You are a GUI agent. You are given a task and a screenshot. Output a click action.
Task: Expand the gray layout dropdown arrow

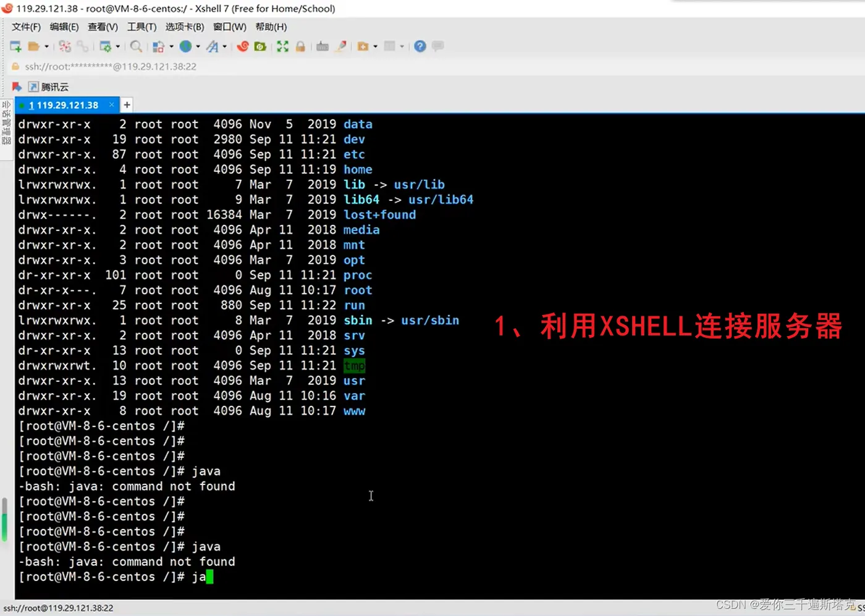coord(402,46)
